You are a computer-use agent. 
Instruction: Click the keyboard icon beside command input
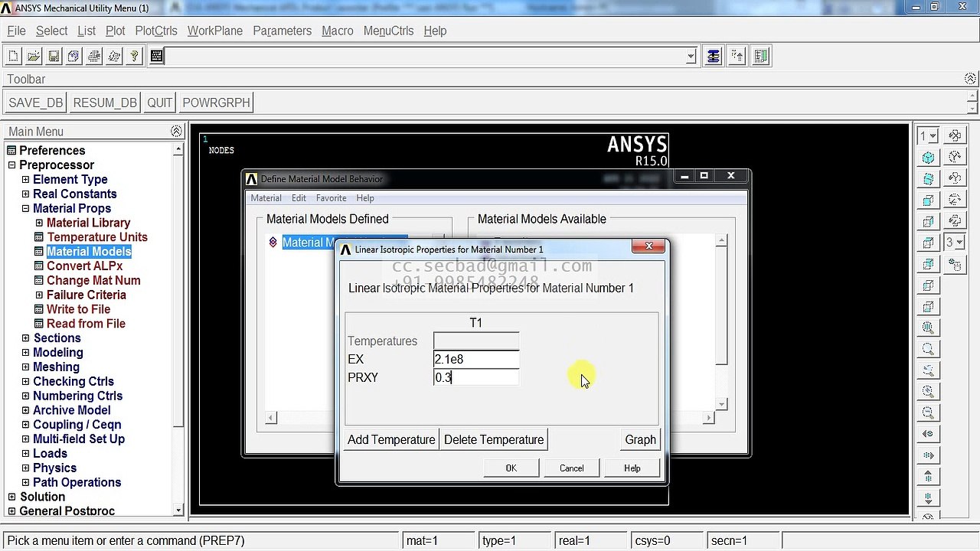coord(156,56)
